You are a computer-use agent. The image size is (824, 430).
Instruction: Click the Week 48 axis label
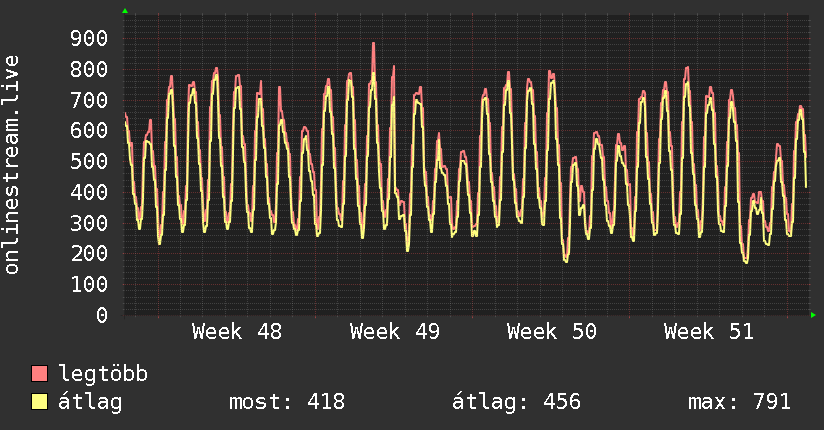point(237,332)
